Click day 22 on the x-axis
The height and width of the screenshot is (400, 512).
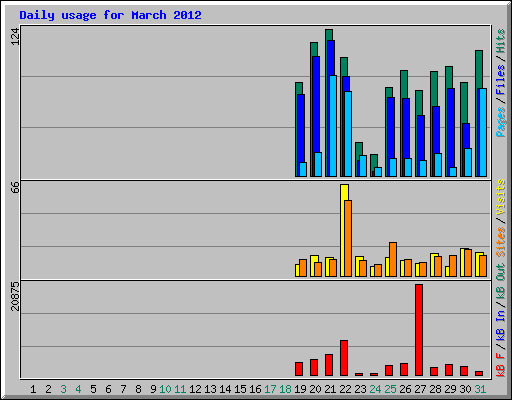coord(345,389)
